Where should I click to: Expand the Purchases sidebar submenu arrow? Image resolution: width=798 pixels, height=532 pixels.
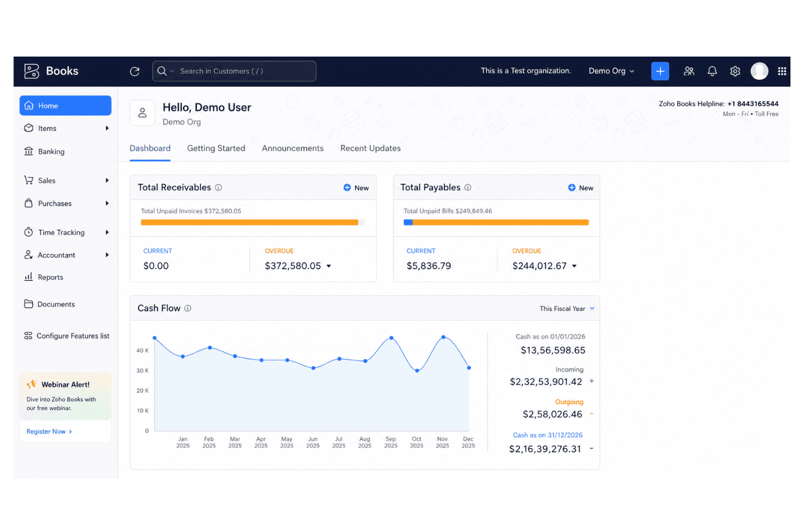(107, 203)
